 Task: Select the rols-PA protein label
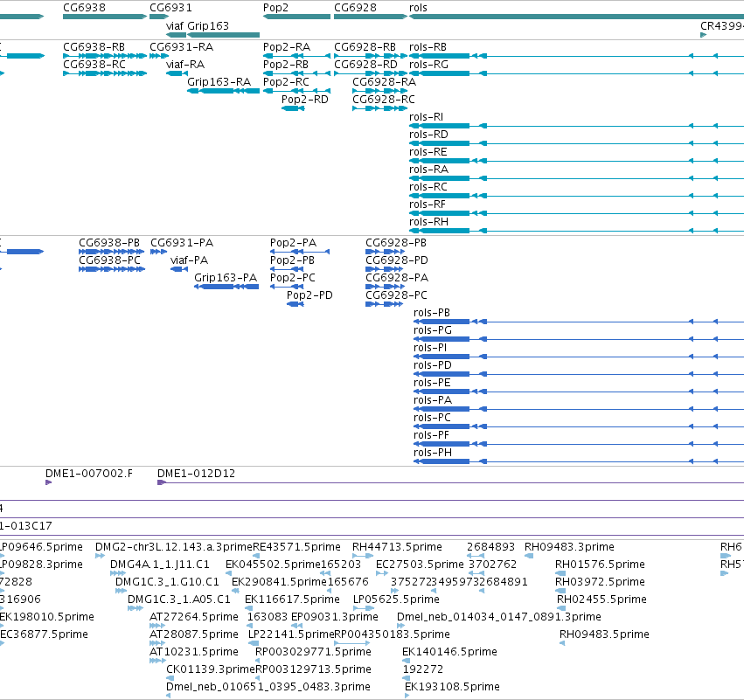433,400
